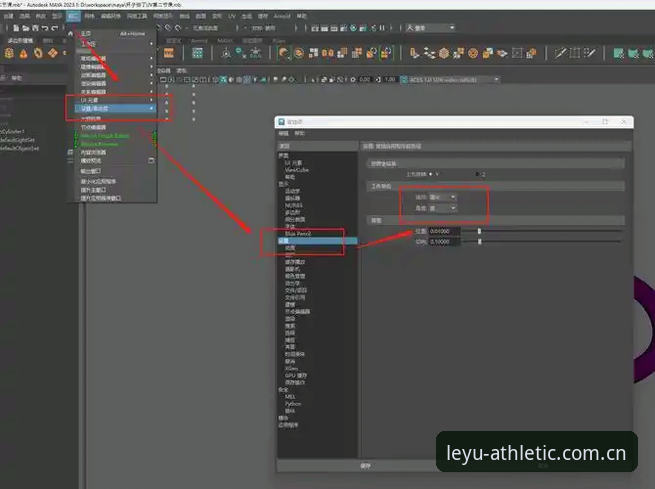Click the 0.01000 tolerance input field

pos(444,231)
